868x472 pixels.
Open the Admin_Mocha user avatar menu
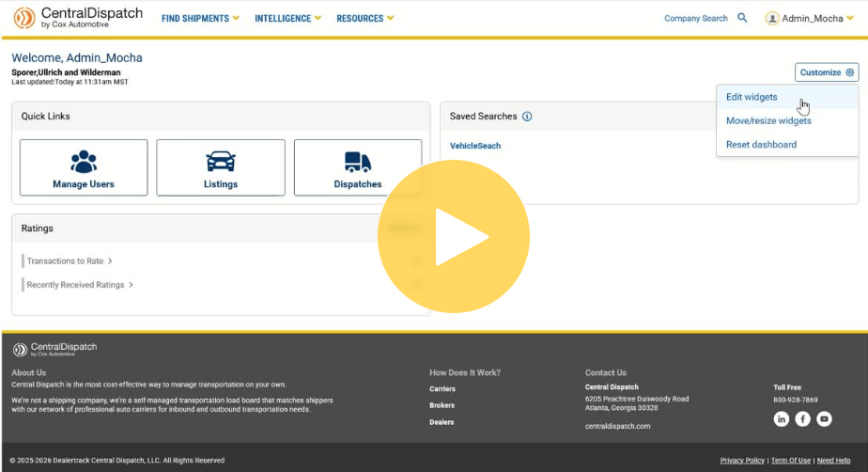click(x=772, y=18)
